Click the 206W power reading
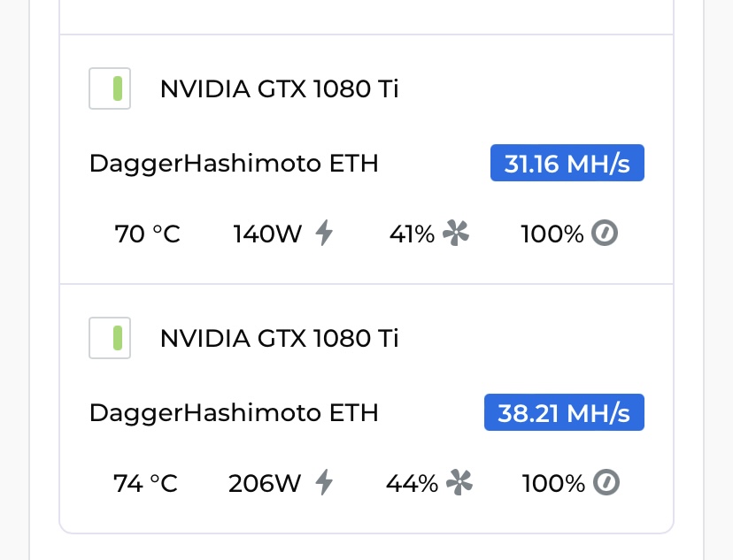Viewport: 733px width, 560px height. pyautogui.click(x=265, y=483)
